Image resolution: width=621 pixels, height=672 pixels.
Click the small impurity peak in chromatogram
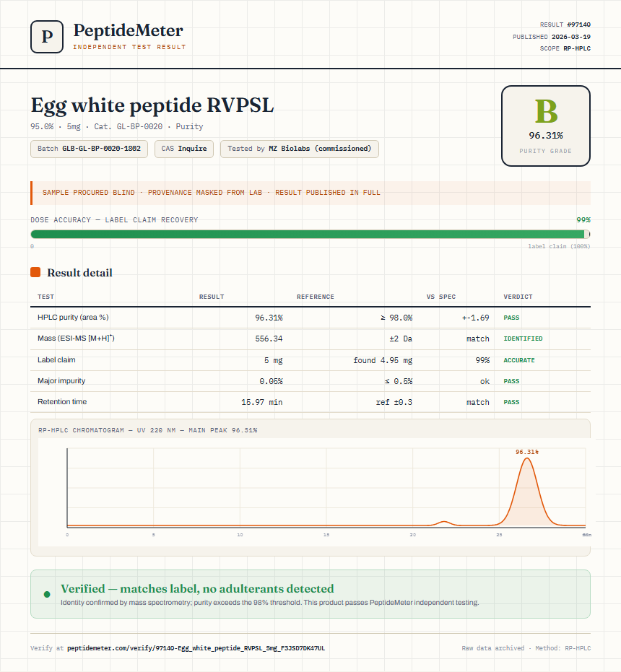click(444, 523)
